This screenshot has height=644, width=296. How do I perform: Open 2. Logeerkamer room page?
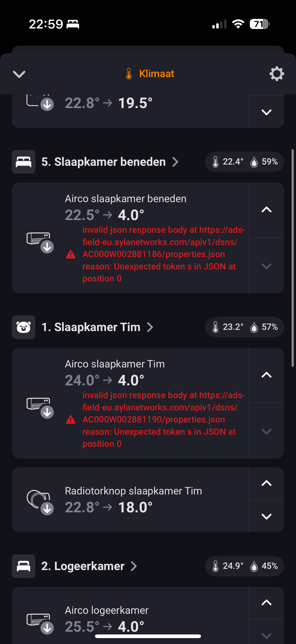click(x=89, y=566)
